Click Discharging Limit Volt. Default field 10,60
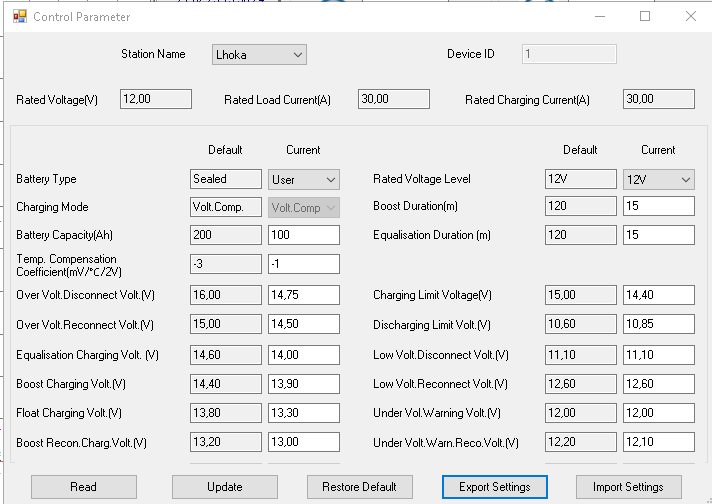 581,324
